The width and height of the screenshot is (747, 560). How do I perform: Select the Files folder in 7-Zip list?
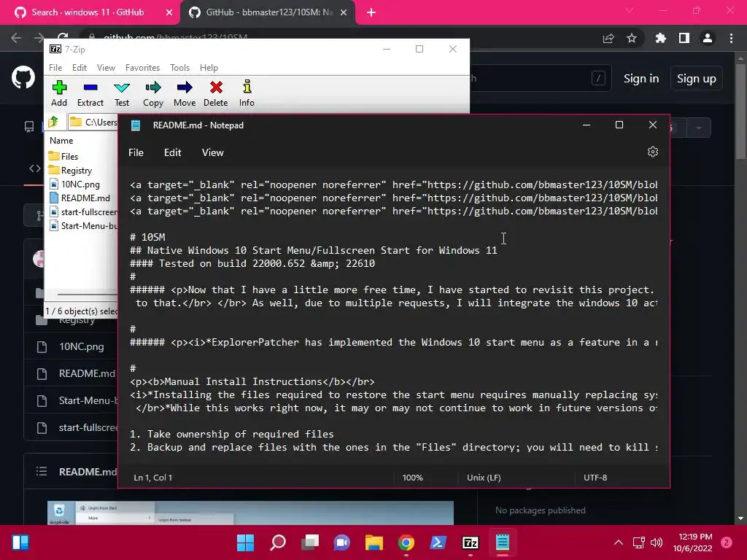coord(63,156)
